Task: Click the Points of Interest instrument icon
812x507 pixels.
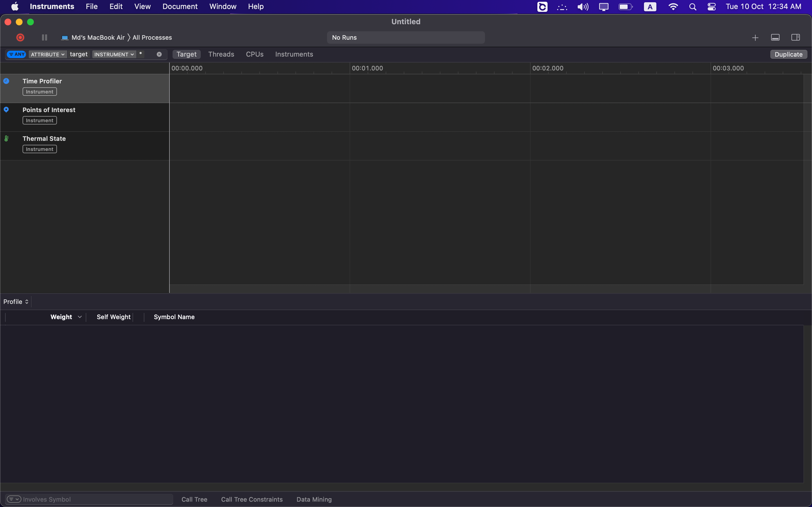Action: (x=6, y=110)
